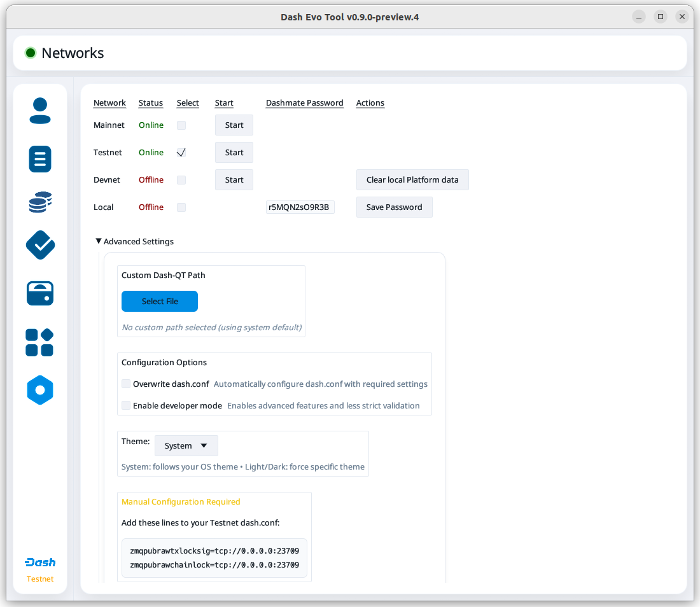Screen dimensions: 700x607
Task: Select the Mainnet network checkbox
Action: tap(181, 125)
